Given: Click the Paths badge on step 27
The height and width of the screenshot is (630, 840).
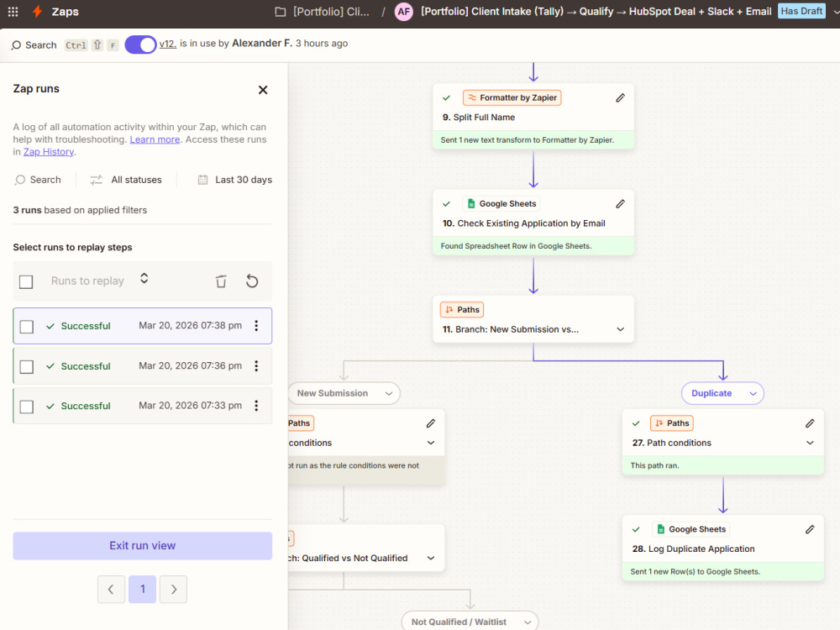Looking at the screenshot, I should click(x=672, y=423).
